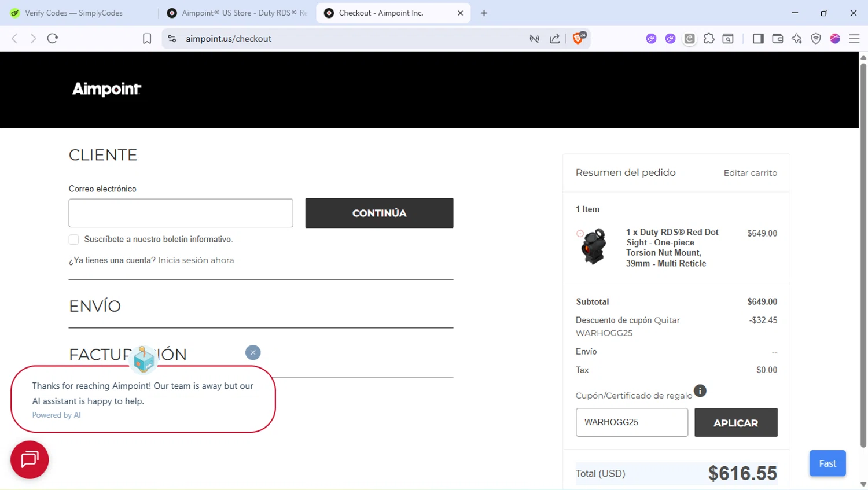Click the Inicia sesión ahora link
868x490 pixels.
[196, 260]
